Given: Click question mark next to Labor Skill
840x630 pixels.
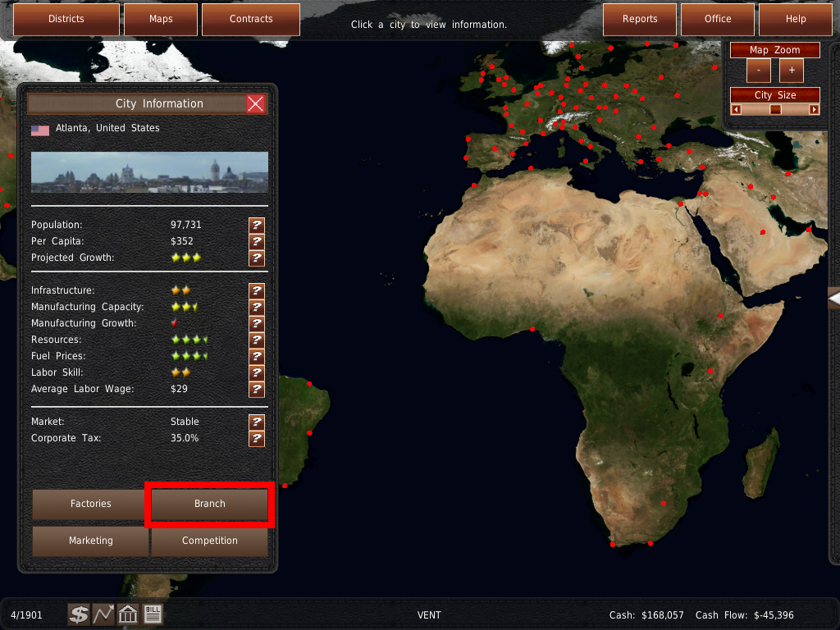Looking at the screenshot, I should coord(257,372).
